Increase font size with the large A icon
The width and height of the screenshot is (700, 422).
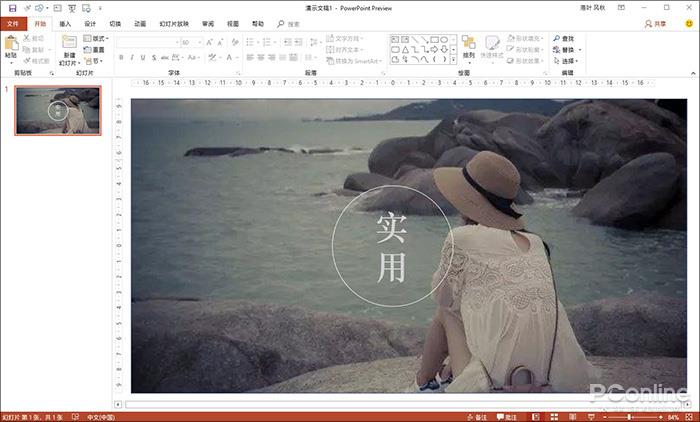(x=209, y=42)
